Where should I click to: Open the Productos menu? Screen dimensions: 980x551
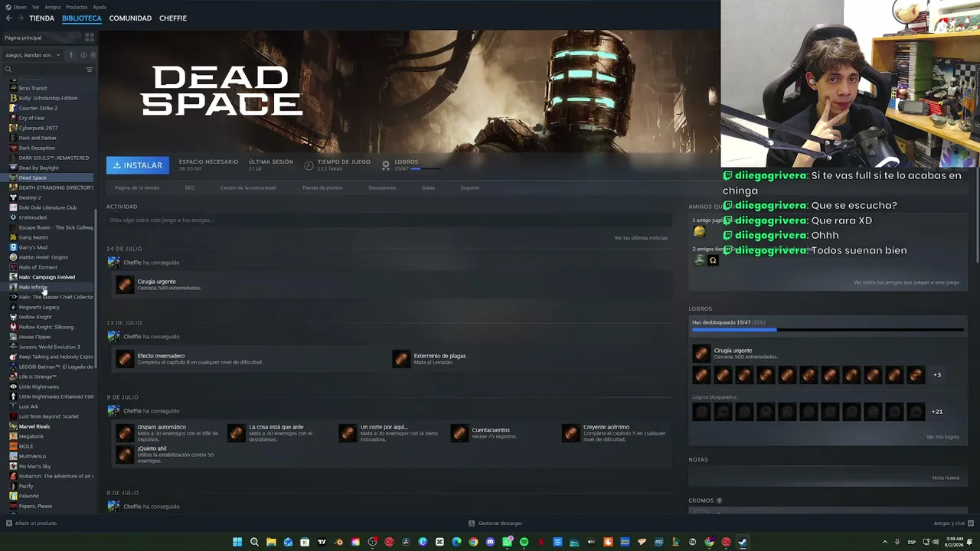tap(77, 7)
